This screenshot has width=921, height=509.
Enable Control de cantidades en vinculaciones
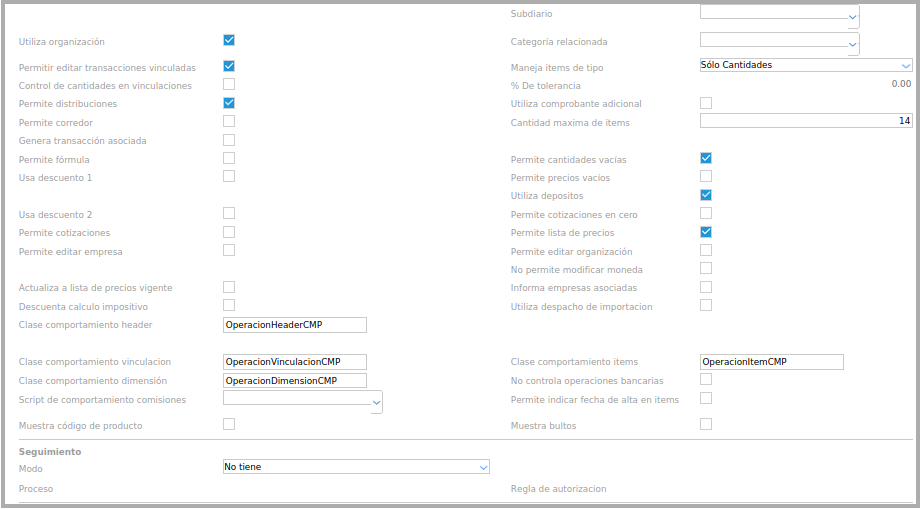[x=229, y=85]
